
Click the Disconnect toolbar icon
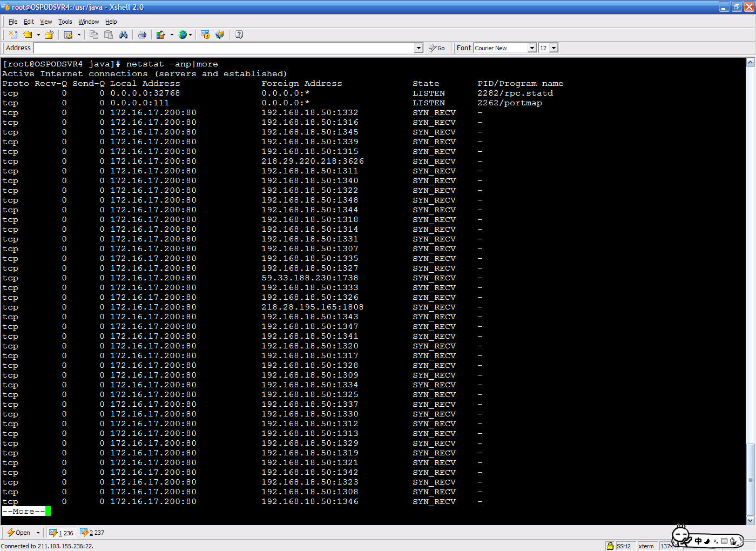[x=49, y=35]
